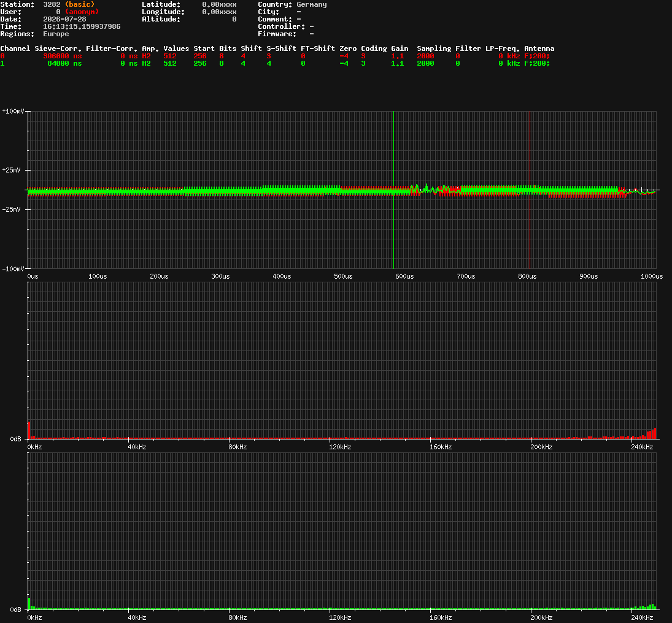
Task: Click the Sampling column header
Action: point(434,48)
